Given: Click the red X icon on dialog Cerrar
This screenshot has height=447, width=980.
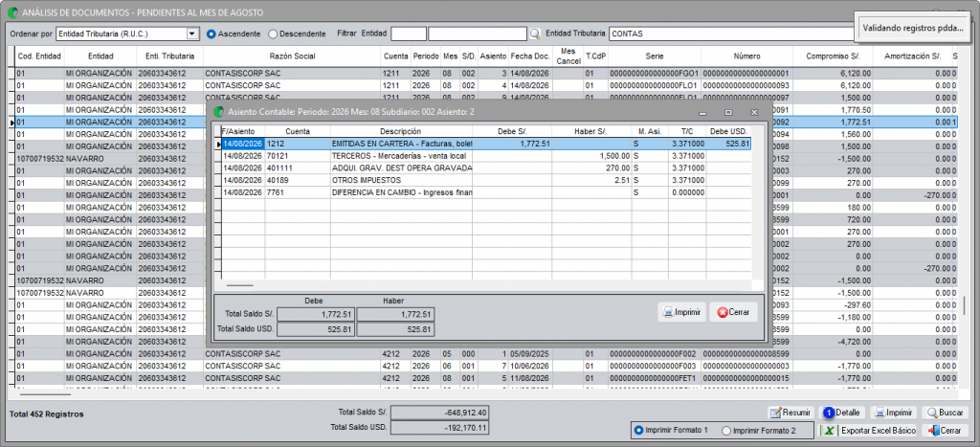Looking at the screenshot, I should (x=722, y=311).
